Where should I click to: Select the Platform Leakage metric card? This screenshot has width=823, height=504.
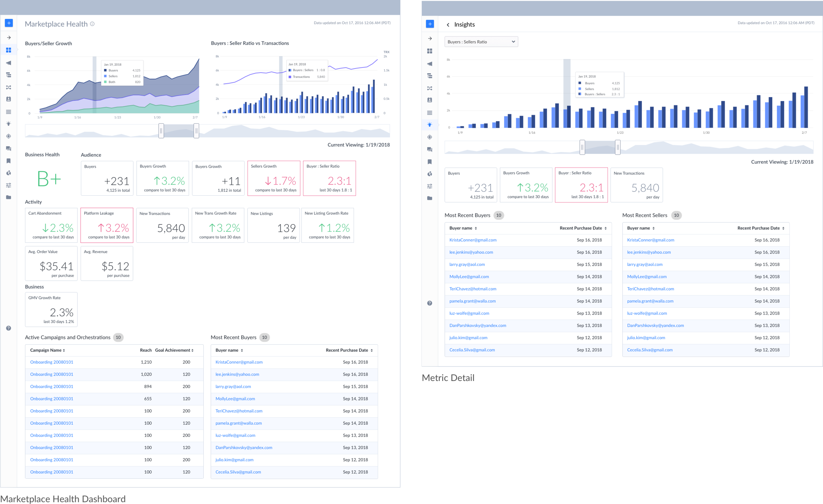pos(107,225)
